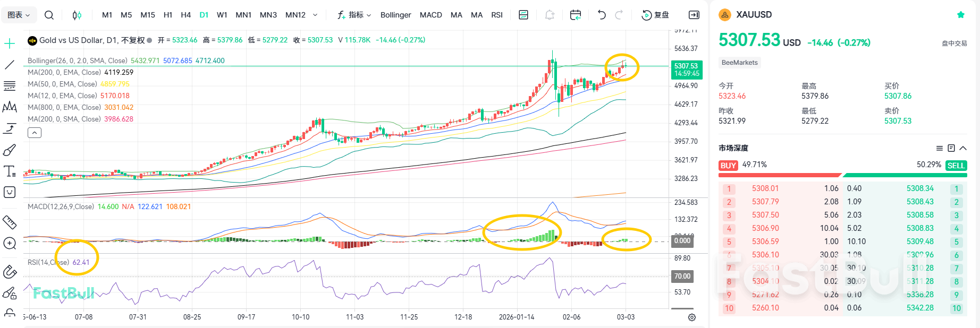Open the 图表 dropdown menu

(19, 15)
